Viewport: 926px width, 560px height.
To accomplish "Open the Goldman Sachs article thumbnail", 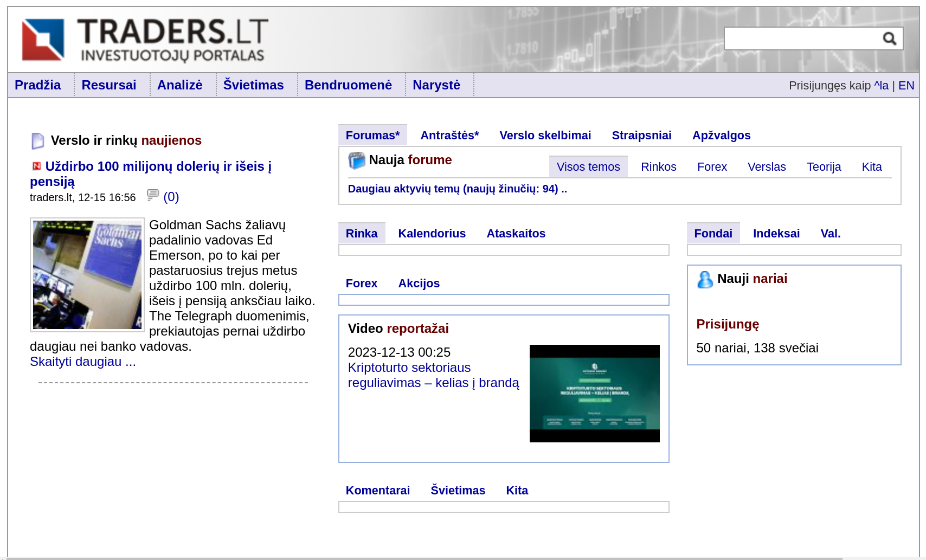I will click(87, 275).
